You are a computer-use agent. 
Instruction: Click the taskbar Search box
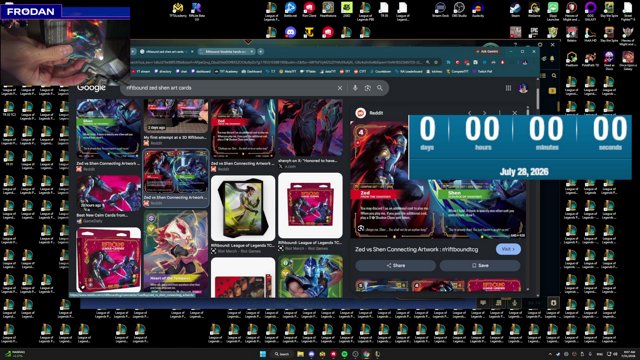tap(282, 354)
